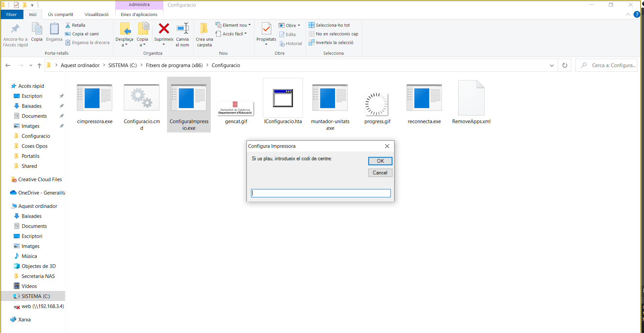Click the Crea una carpeta icon
The height and width of the screenshot is (333, 644).
204,29
